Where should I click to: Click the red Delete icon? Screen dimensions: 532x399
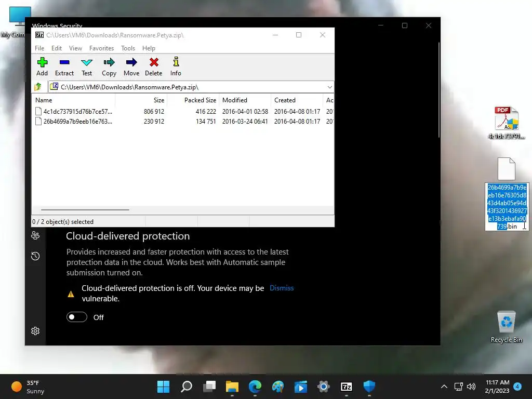pos(154,66)
